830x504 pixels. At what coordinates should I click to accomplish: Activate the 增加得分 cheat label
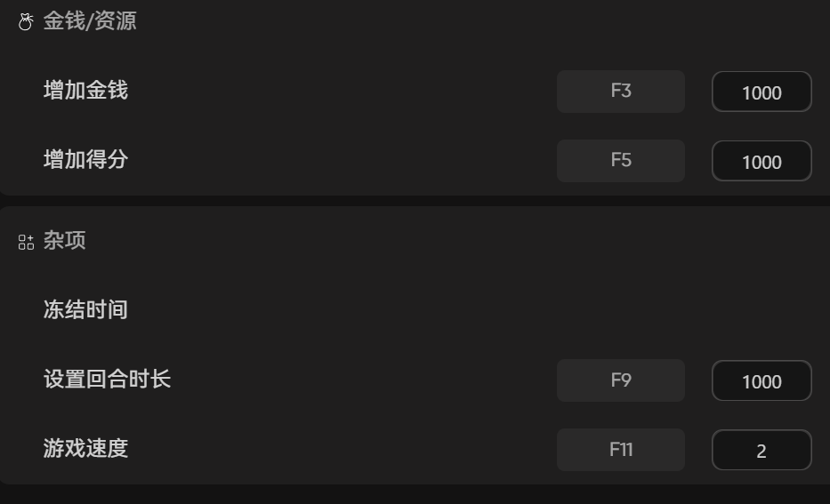tap(85, 160)
